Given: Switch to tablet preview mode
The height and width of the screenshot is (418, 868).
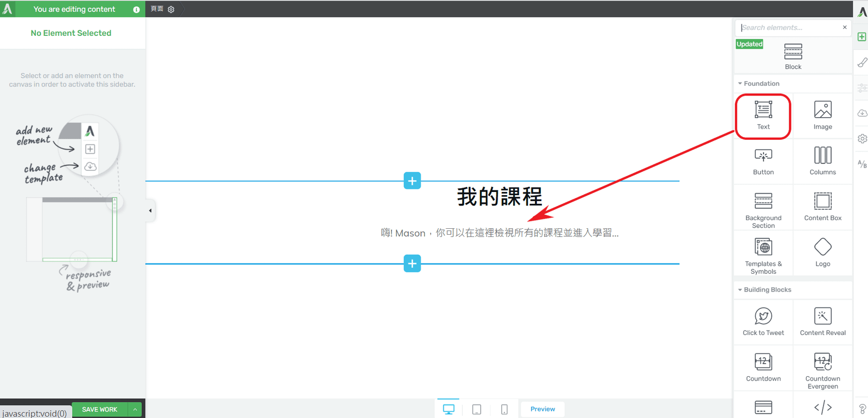Looking at the screenshot, I should click(477, 409).
